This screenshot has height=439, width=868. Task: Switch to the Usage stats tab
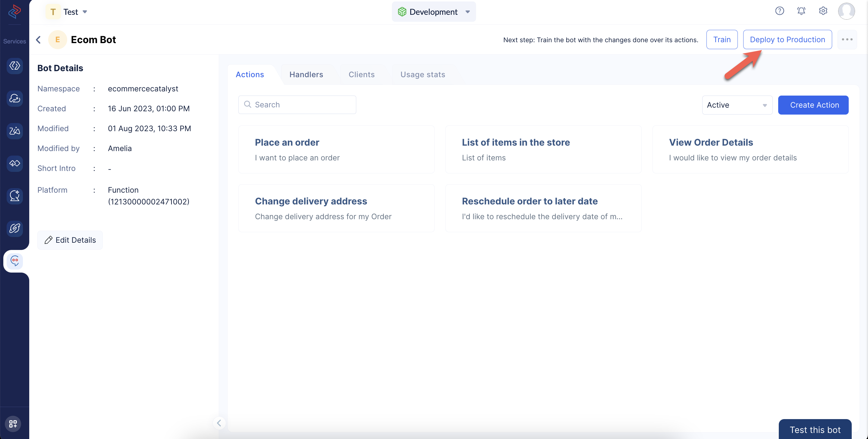[x=423, y=74]
